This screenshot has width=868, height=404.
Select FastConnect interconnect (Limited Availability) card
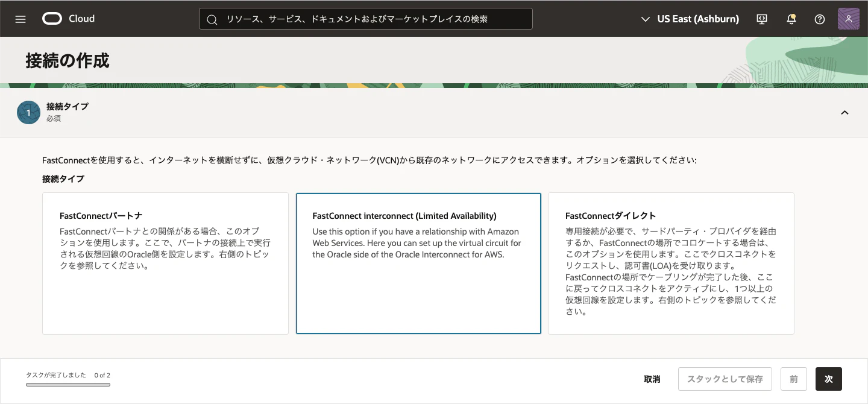418,264
